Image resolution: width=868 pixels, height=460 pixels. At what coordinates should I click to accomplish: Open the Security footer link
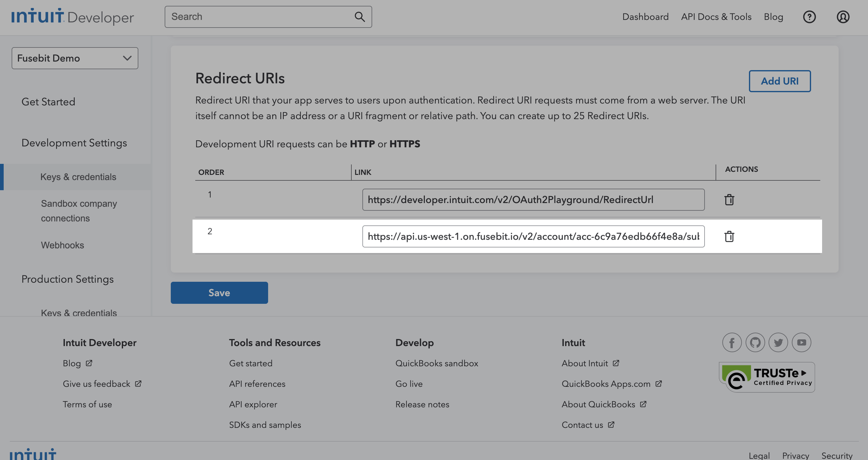[837, 456]
